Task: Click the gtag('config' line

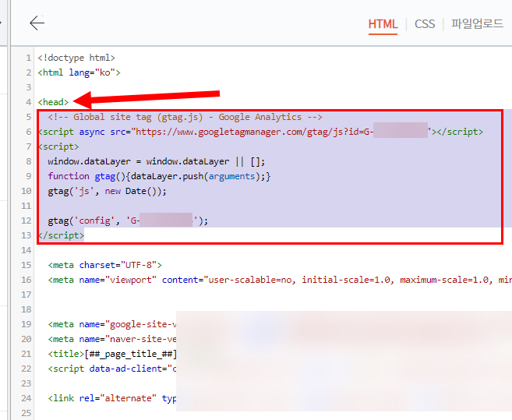Action: (128, 221)
